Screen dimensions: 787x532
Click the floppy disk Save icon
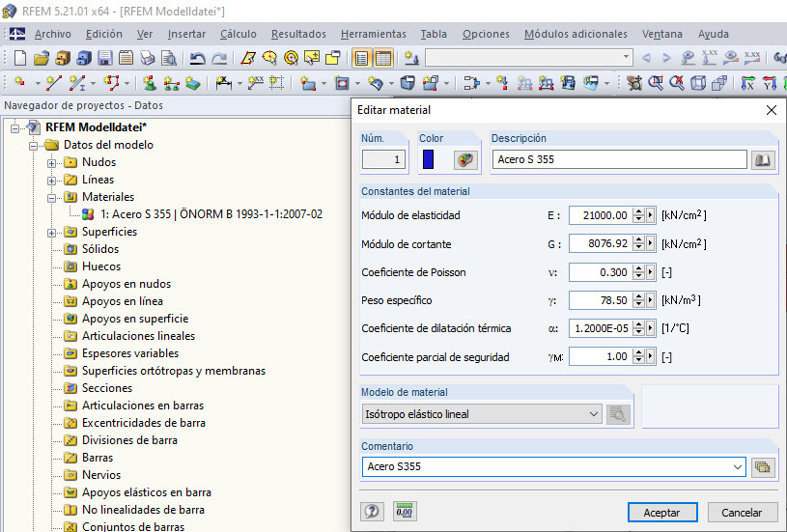click(x=105, y=58)
